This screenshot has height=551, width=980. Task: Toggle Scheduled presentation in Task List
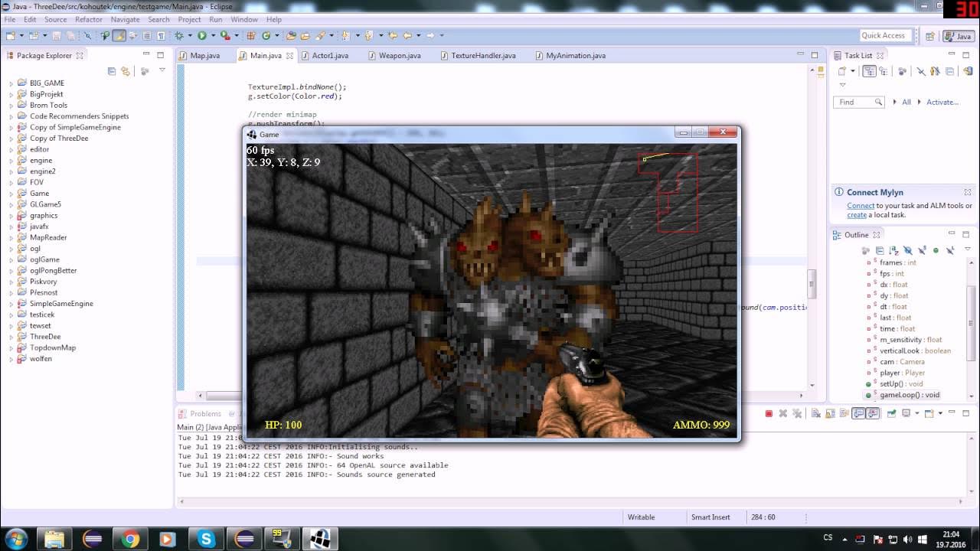click(x=884, y=71)
